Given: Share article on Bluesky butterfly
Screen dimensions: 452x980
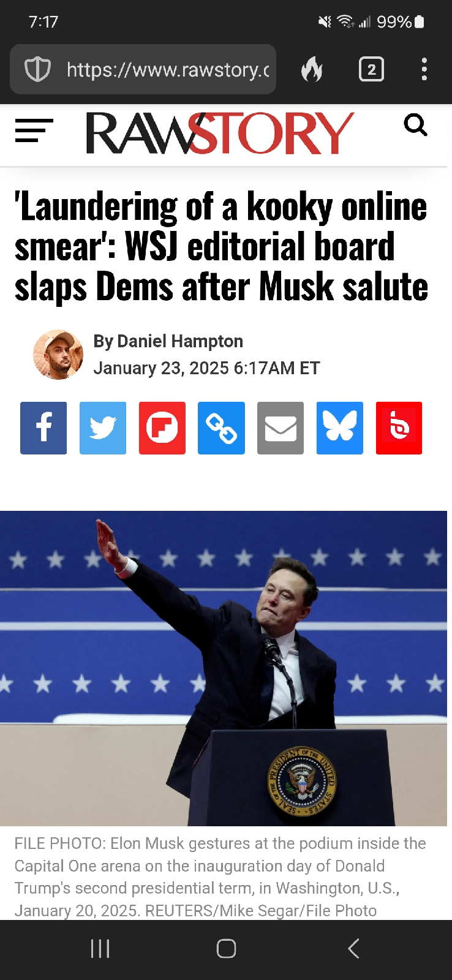Looking at the screenshot, I should (340, 428).
